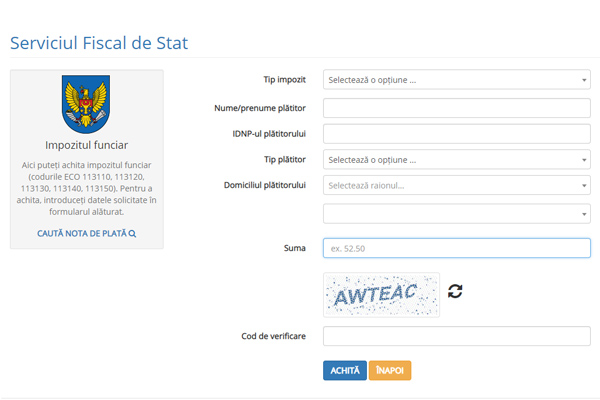The width and height of the screenshot is (600, 400).
Task: Click the Tip impozit label
Action: click(284, 80)
